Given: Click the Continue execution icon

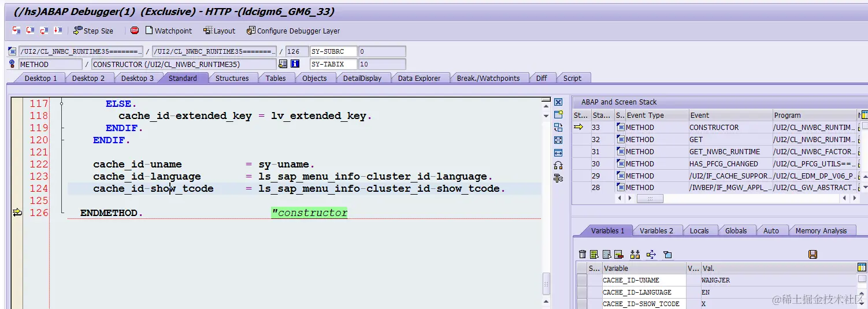Looking at the screenshot, I should [x=58, y=31].
